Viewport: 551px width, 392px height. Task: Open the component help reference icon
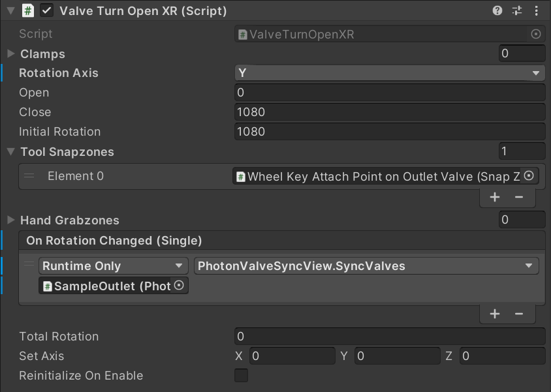click(497, 10)
